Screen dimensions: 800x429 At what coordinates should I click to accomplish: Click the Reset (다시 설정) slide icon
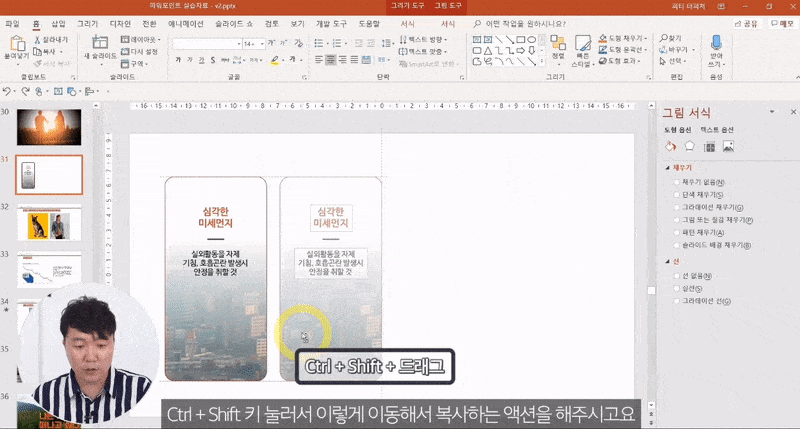pos(125,52)
